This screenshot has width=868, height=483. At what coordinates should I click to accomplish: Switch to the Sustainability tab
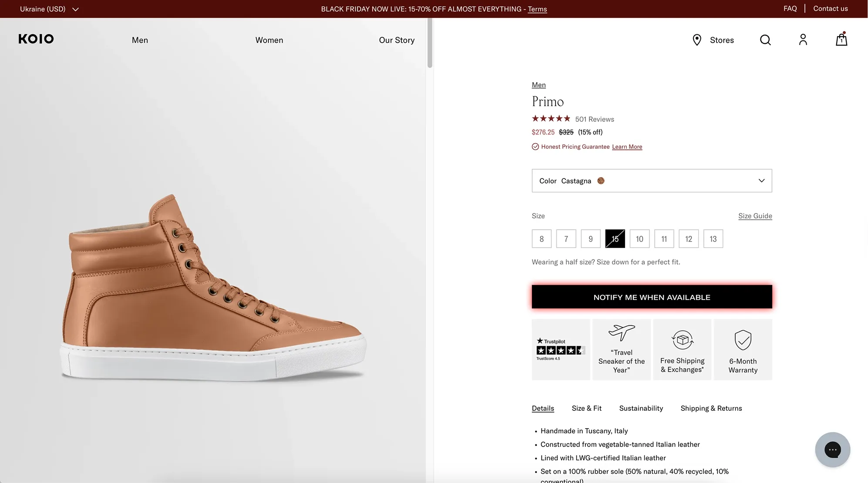pyautogui.click(x=641, y=408)
